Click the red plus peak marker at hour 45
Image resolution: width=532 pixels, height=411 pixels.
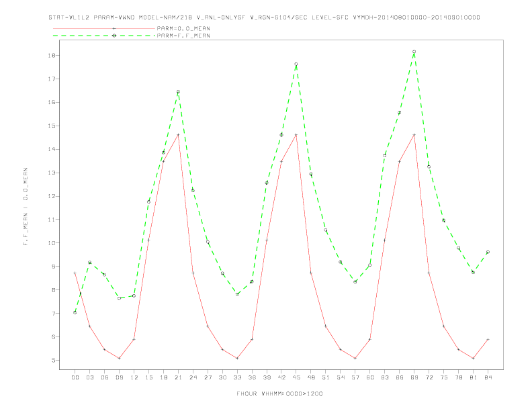coord(296,135)
